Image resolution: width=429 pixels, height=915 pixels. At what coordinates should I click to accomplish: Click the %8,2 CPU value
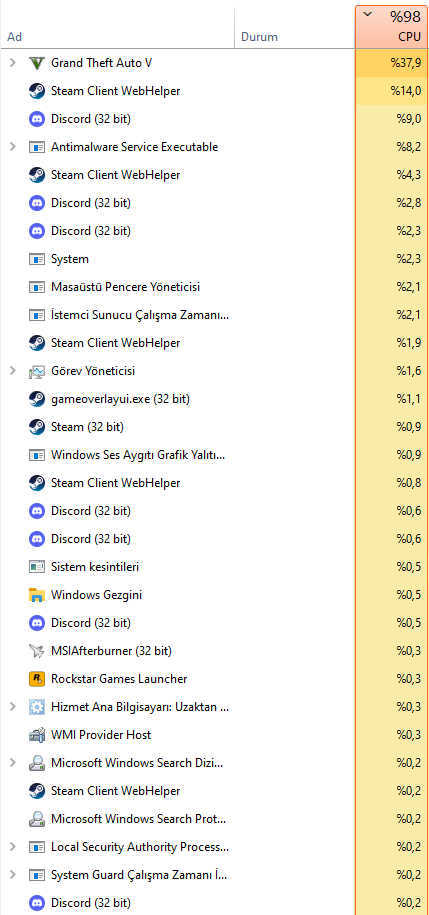[x=409, y=147]
